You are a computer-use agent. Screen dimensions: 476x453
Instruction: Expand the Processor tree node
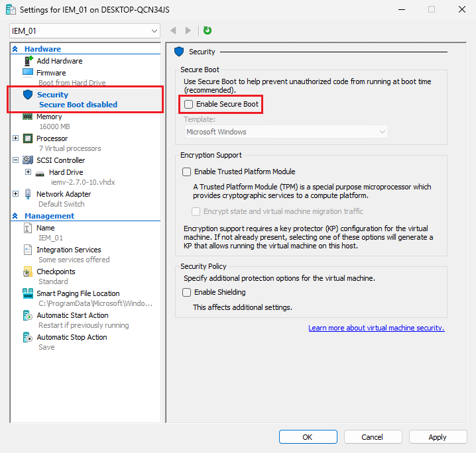coord(15,138)
